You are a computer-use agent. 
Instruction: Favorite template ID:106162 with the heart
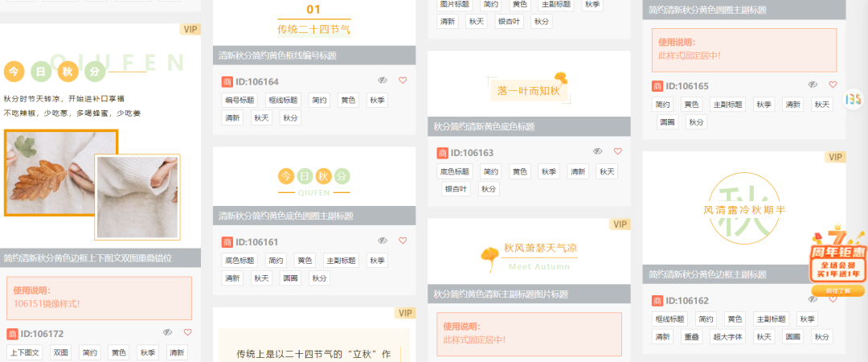coord(833,299)
